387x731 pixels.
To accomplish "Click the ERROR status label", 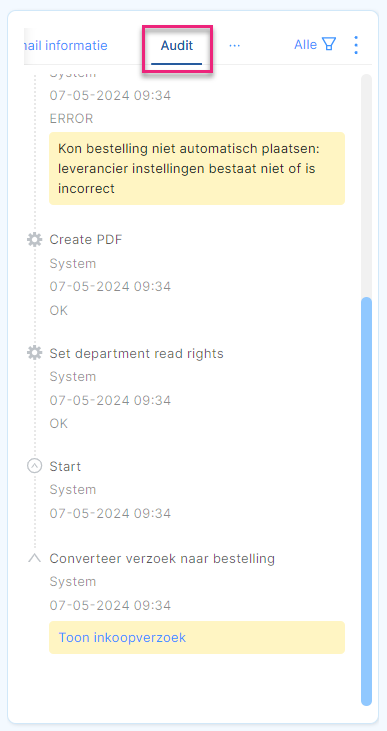I will click(71, 119).
